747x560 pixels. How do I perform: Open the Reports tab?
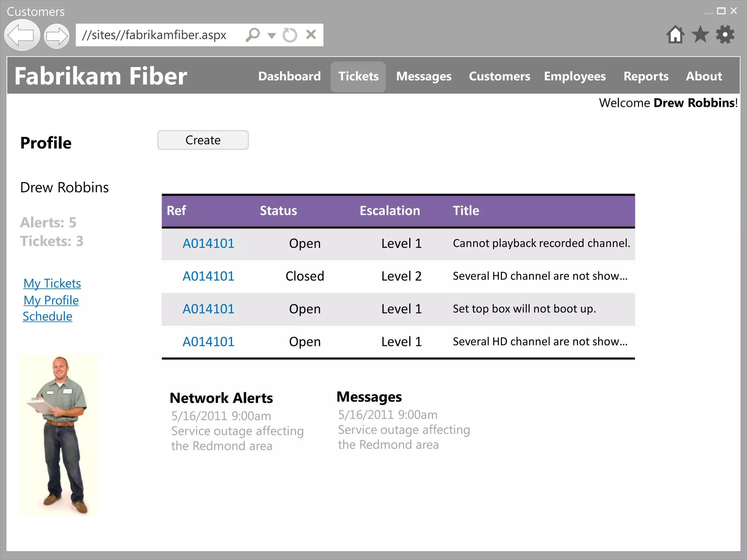pos(646,76)
